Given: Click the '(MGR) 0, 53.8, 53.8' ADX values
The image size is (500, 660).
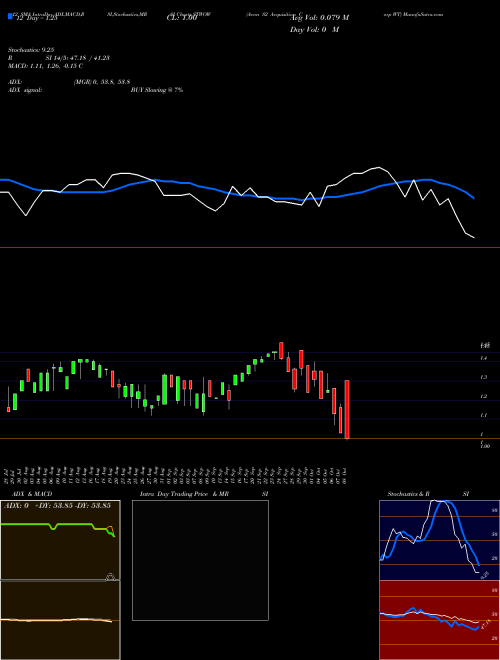Looking at the screenshot, I should click(x=102, y=82).
